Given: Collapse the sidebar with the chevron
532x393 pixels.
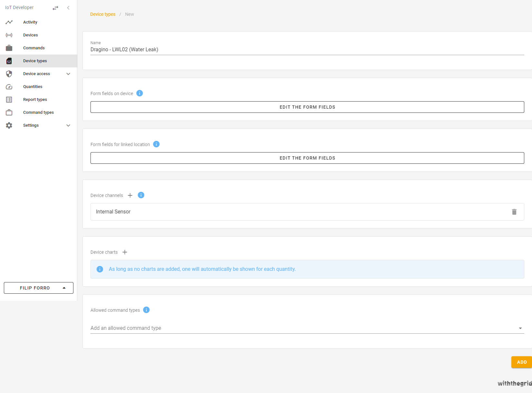Looking at the screenshot, I should pos(68,8).
